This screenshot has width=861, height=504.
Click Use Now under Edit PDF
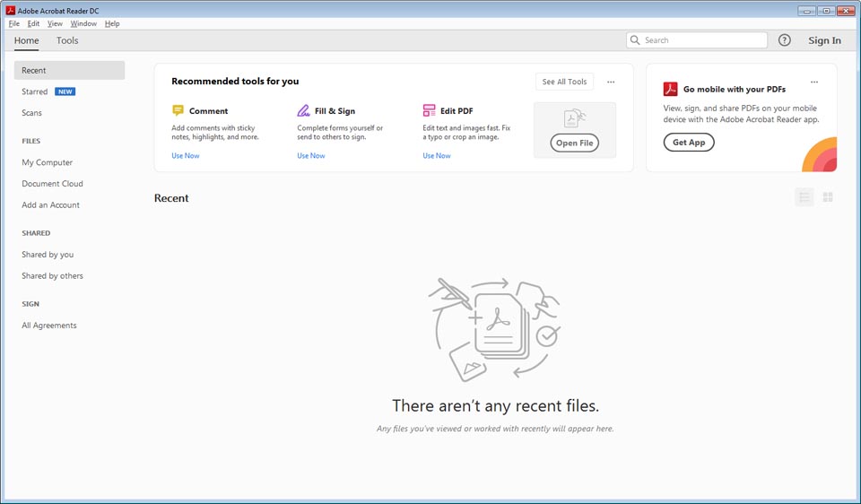[437, 156]
